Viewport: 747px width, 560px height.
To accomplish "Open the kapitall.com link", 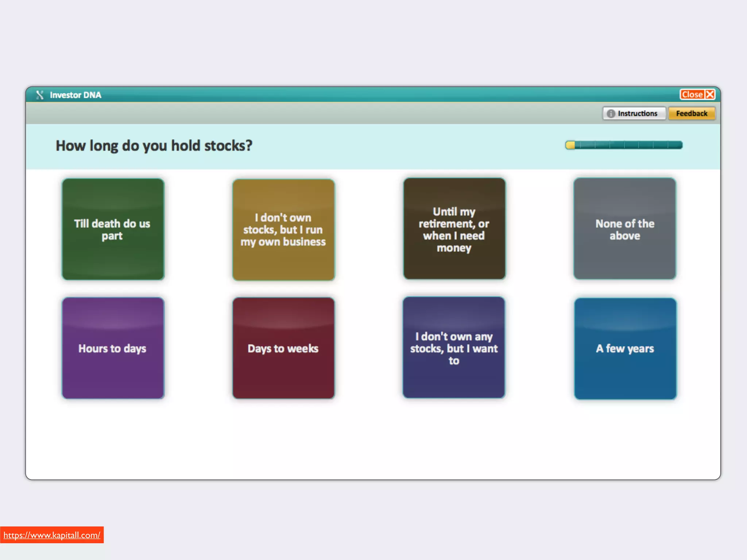I will [52, 535].
